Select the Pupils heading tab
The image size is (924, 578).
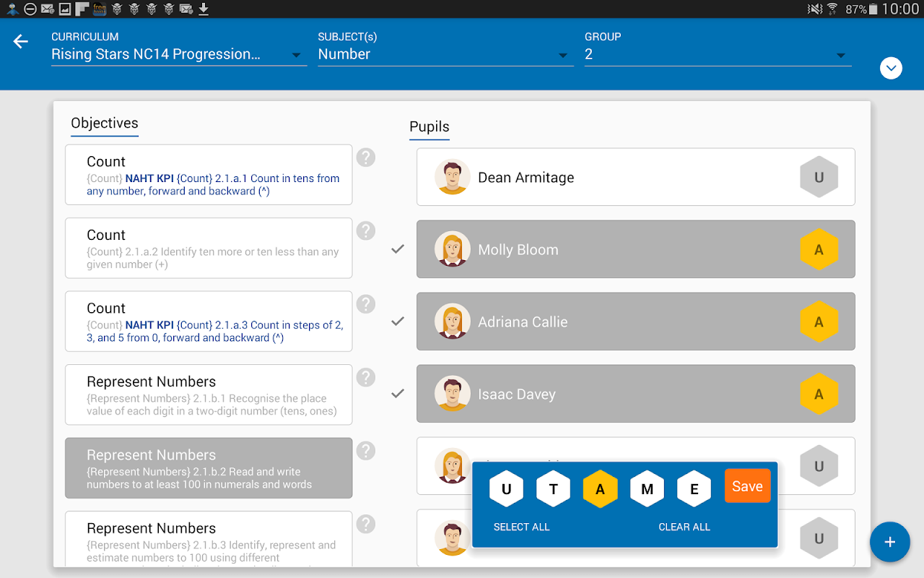pyautogui.click(x=430, y=127)
